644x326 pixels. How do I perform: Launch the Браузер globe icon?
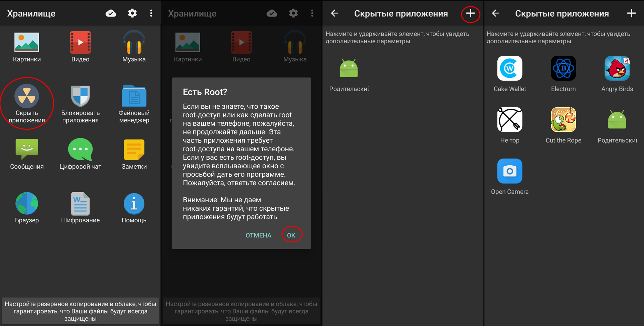click(x=27, y=203)
